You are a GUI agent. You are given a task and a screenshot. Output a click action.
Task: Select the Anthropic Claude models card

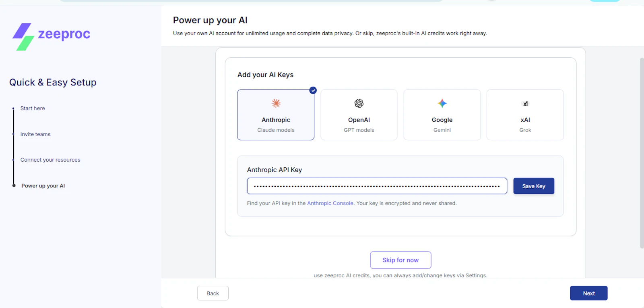(276, 115)
